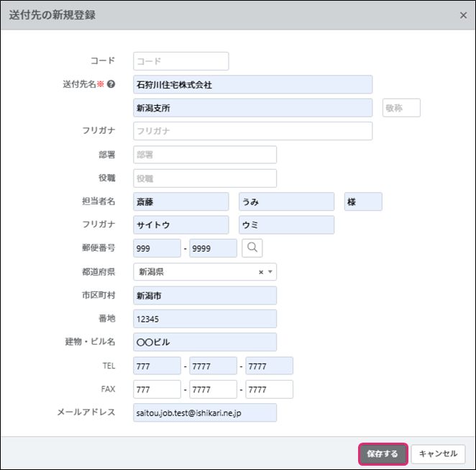Click the 新潟支所 second name field

tap(252, 108)
